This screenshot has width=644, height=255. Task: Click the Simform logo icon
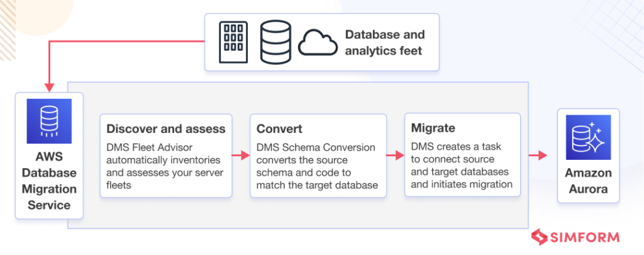coord(539,237)
